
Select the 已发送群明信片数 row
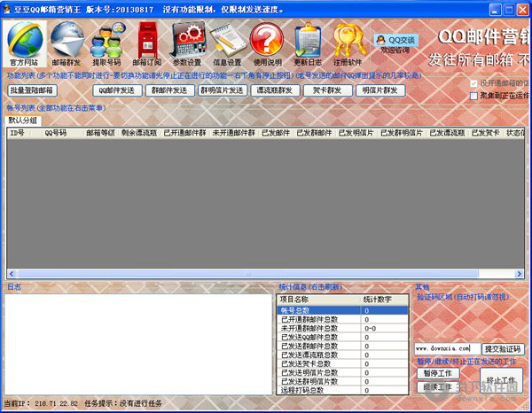click(342, 381)
